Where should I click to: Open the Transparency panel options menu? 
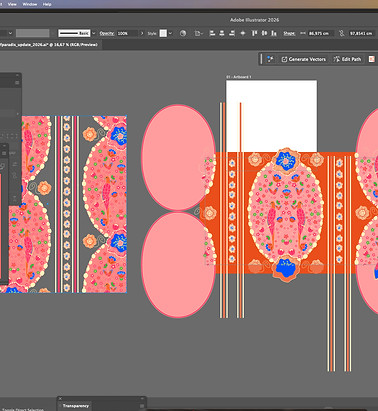[142, 406]
